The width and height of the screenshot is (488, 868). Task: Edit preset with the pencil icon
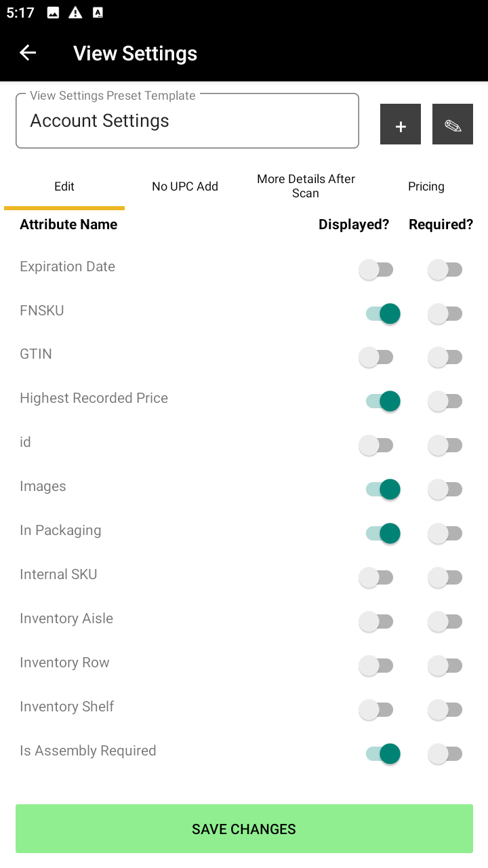pos(453,124)
